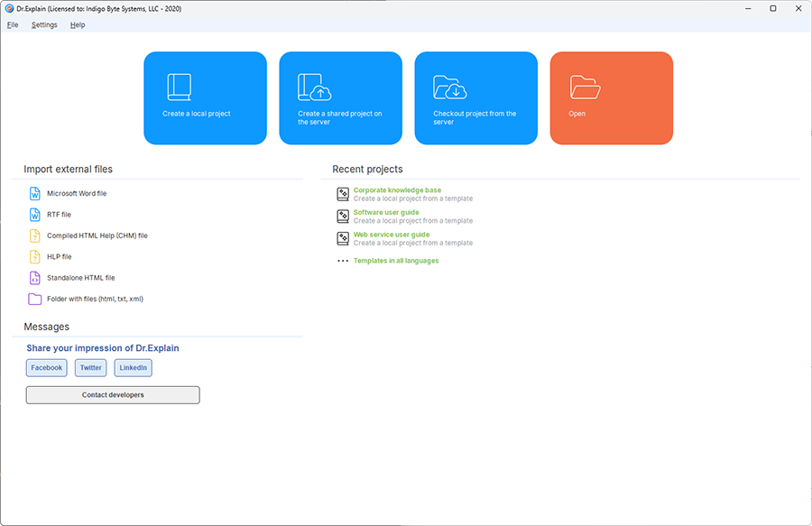Open Templates in all languages link
This screenshot has width=812, height=526.
click(396, 261)
